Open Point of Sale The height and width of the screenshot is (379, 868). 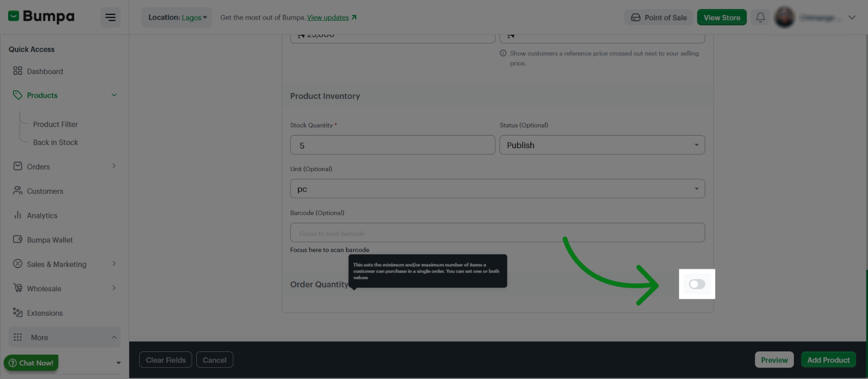(x=659, y=18)
